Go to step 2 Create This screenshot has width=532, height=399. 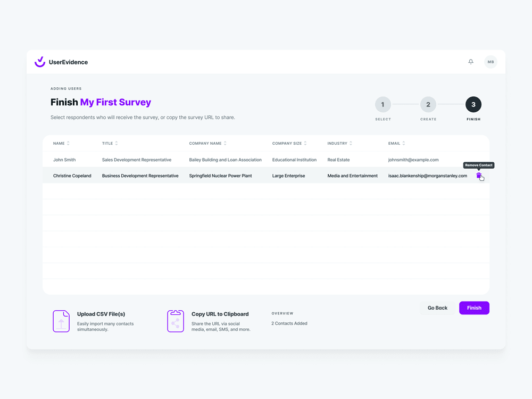pyautogui.click(x=428, y=104)
